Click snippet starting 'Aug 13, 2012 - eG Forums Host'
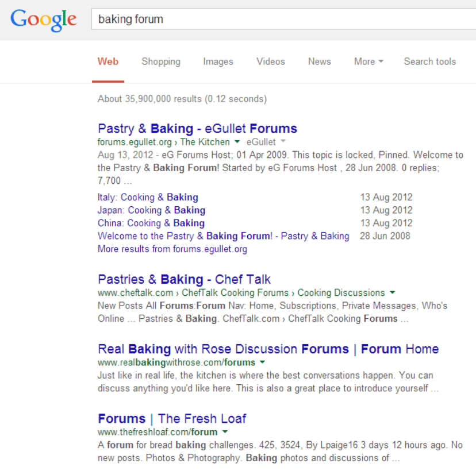The width and height of the screenshot is (476, 471). click(281, 168)
